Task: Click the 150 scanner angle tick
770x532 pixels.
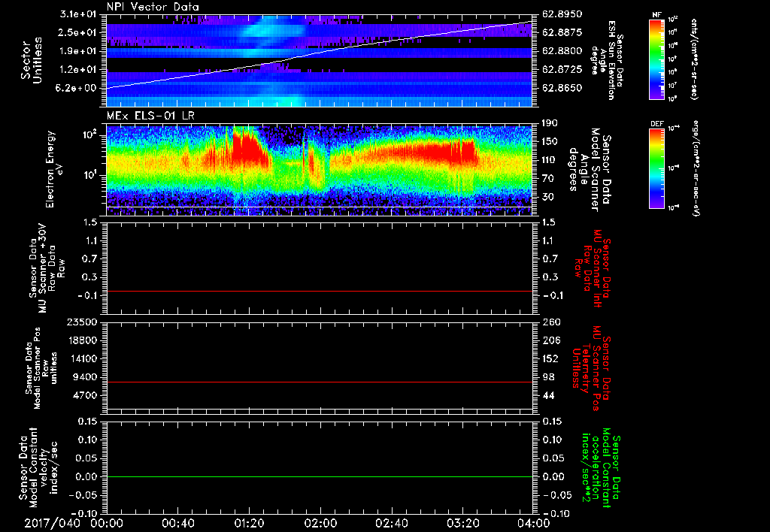Action: 550,142
